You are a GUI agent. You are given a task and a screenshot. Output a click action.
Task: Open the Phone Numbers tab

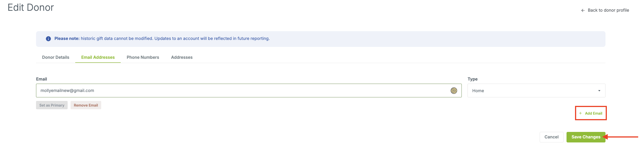point(143,57)
